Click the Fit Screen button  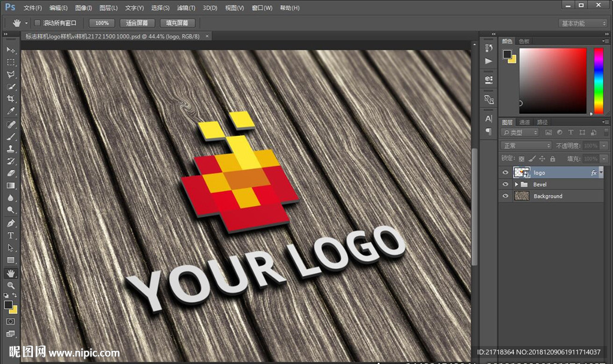point(137,23)
